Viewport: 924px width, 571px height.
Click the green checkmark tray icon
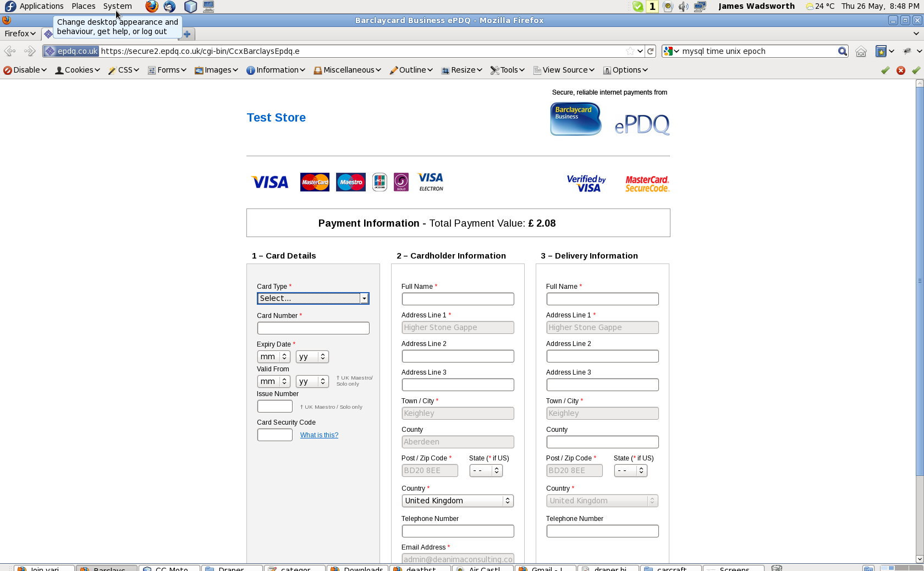(638, 7)
